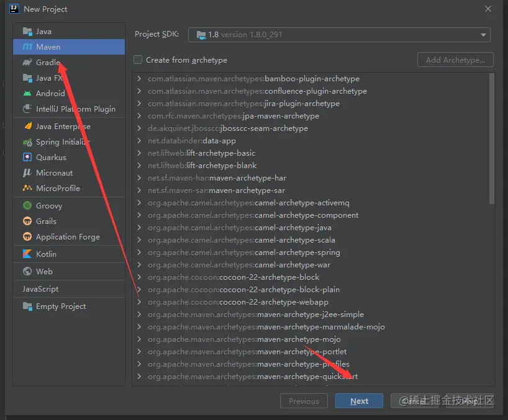This screenshot has height=420, width=508.
Task: Expand maven-archetype-profiles node
Action: pos(139,364)
